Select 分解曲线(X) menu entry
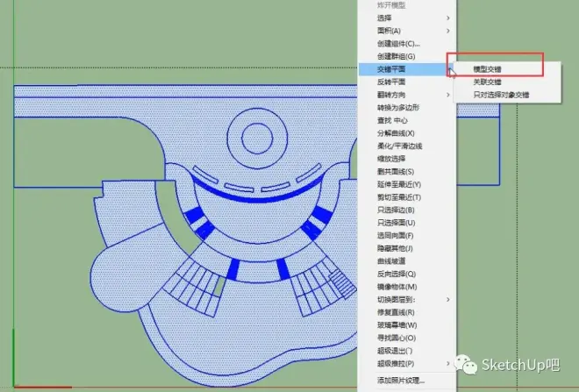The width and height of the screenshot is (579, 392). tap(407, 133)
